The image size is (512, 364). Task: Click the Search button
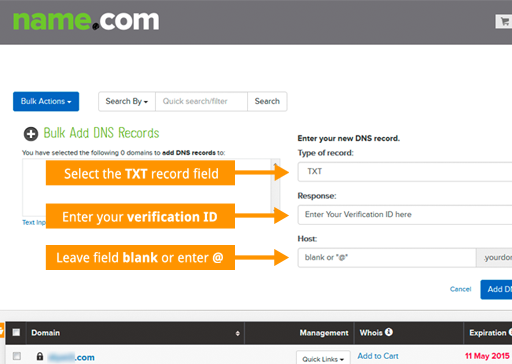pos(267,101)
